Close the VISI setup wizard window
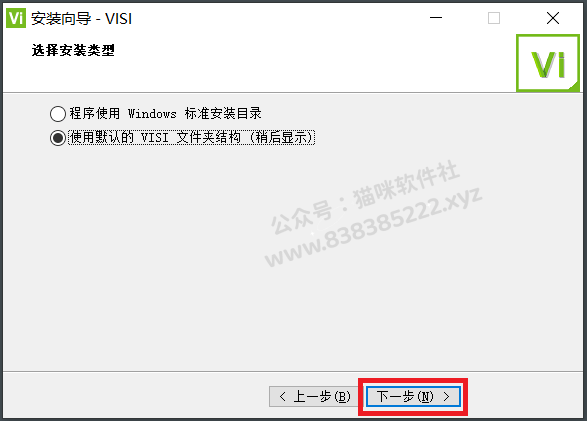The image size is (587, 422). (553, 18)
